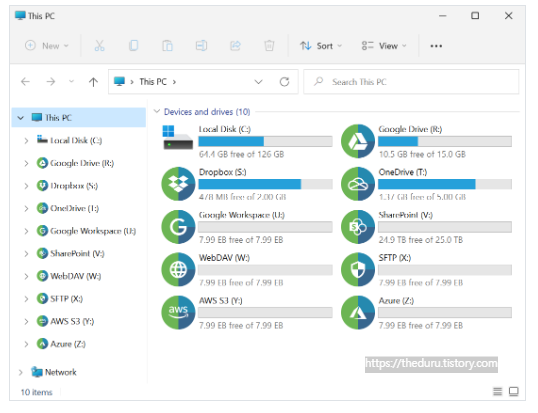This screenshot has width=538, height=413.
Task: Click the Delete trash icon
Action: (269, 46)
